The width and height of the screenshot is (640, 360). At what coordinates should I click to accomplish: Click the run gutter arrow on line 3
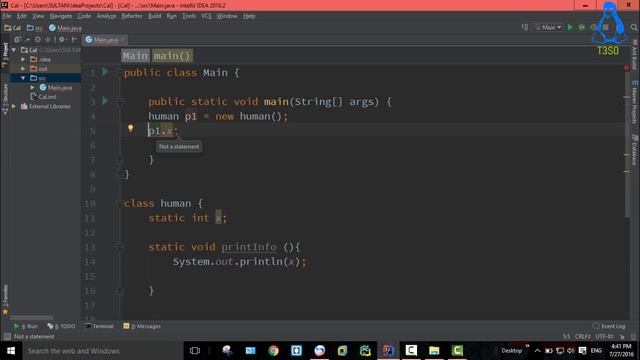pos(105,101)
